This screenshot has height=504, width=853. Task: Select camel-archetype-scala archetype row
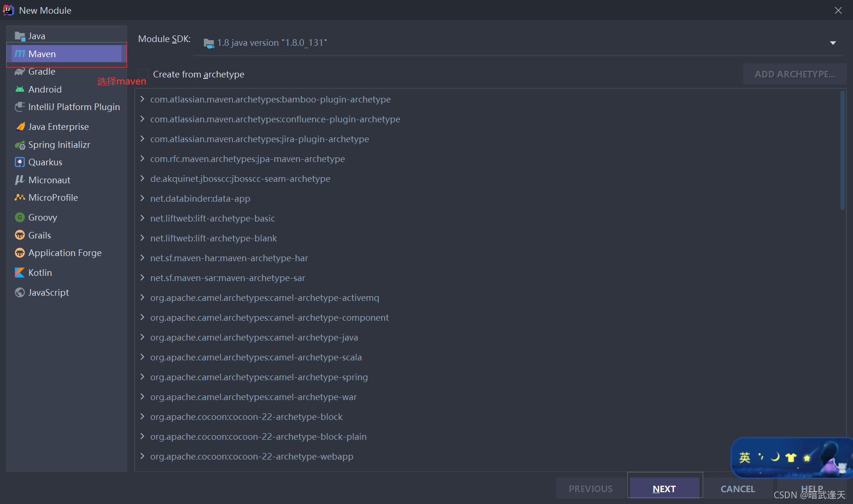point(487,357)
